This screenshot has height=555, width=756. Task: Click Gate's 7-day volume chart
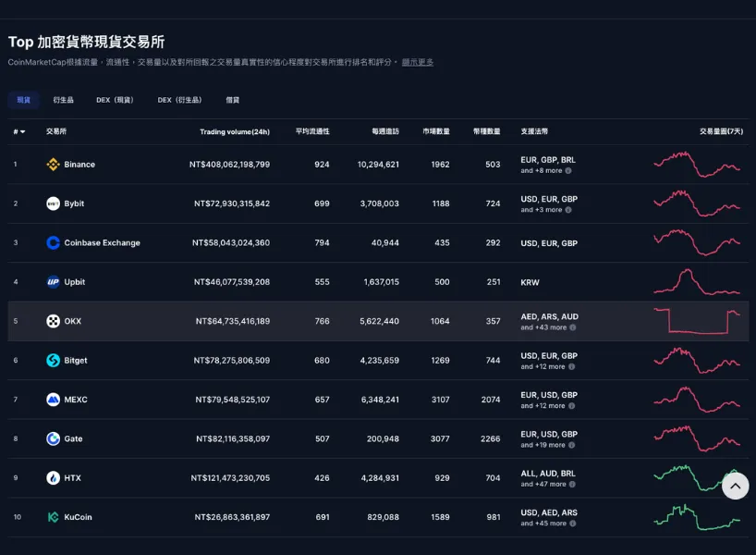697,438
